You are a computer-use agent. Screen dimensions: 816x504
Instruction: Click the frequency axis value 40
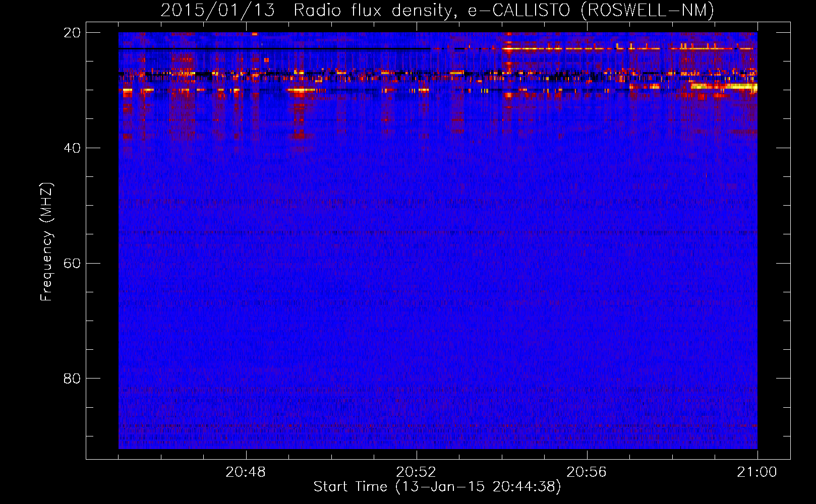pos(72,148)
